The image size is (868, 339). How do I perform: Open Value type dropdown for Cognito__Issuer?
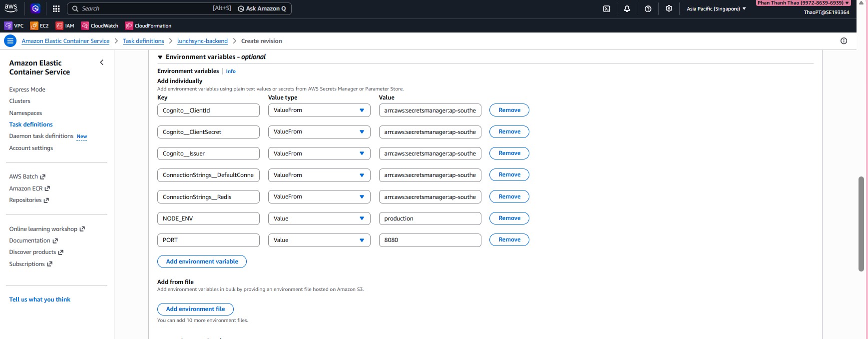click(x=319, y=153)
